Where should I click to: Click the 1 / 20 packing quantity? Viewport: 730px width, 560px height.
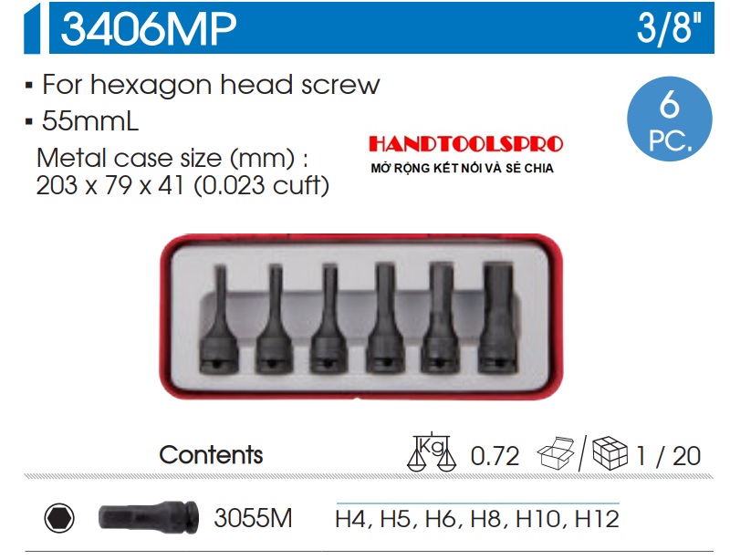coord(668,456)
